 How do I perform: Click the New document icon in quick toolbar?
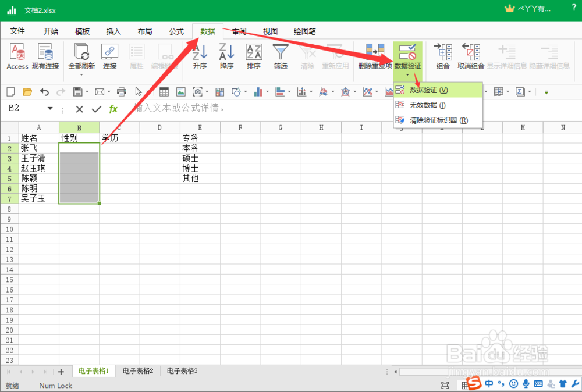[10, 92]
